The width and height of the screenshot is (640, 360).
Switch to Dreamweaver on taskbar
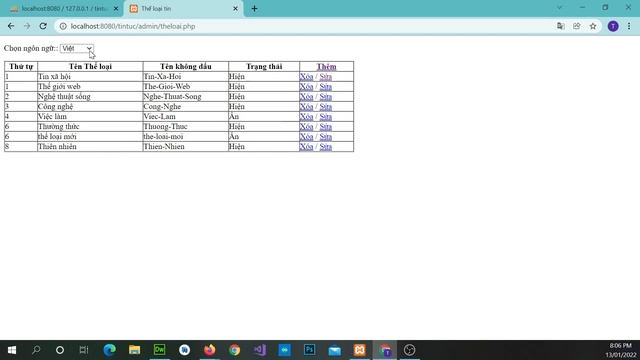tap(160, 350)
